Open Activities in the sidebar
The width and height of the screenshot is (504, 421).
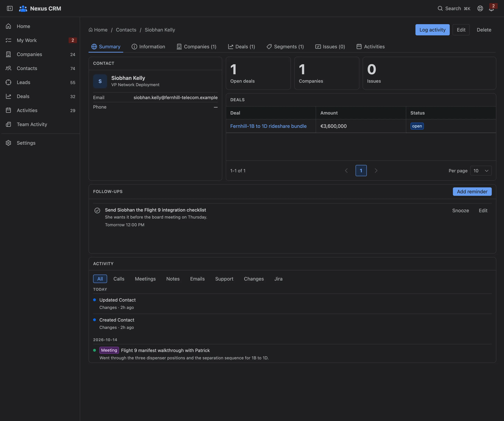40,110
